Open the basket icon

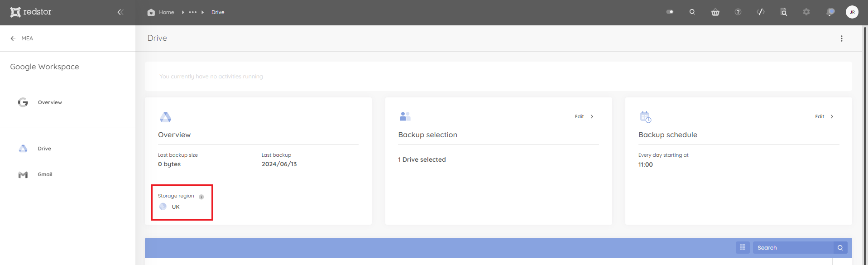click(x=715, y=12)
